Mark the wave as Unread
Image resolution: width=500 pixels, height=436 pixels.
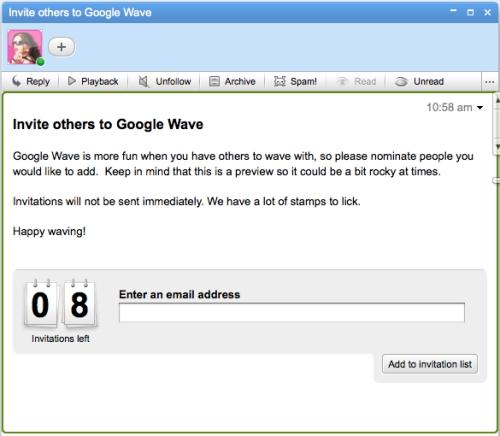(419, 81)
